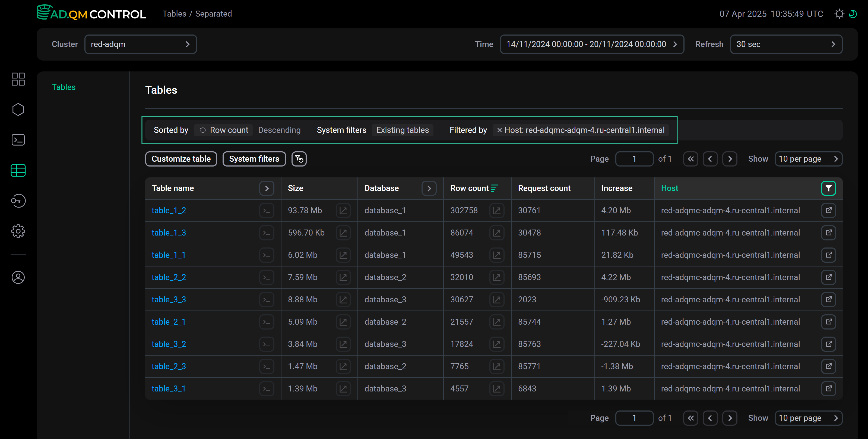Open the Cluster selector showing red-adqm
The width and height of the screenshot is (868, 439).
click(x=141, y=44)
